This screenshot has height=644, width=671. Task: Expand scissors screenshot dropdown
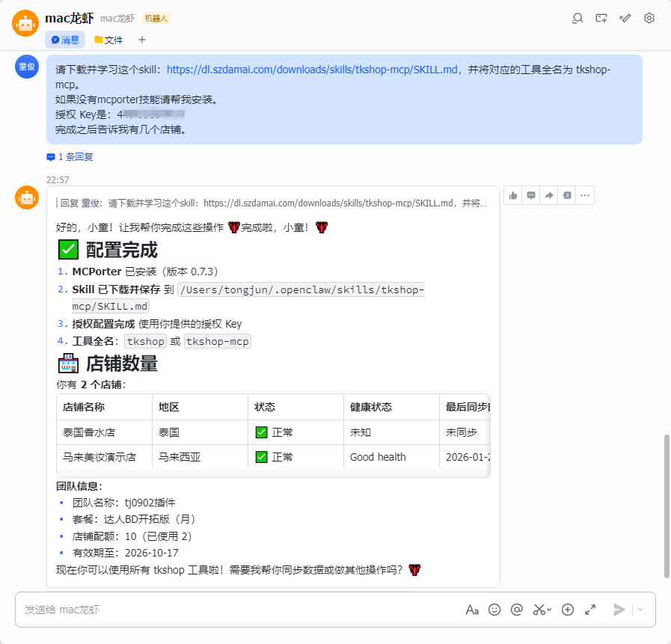click(x=550, y=610)
